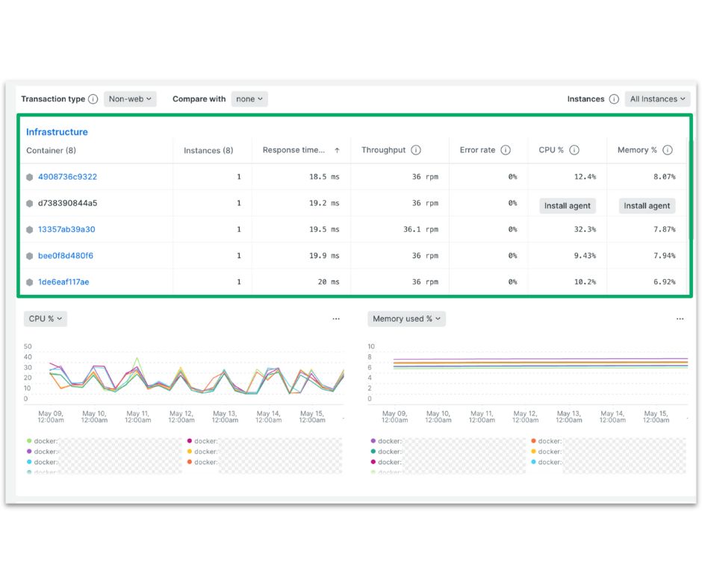This screenshot has height=588, width=702.
Task: Open container 4908736c9322 link
Action: [68, 177]
